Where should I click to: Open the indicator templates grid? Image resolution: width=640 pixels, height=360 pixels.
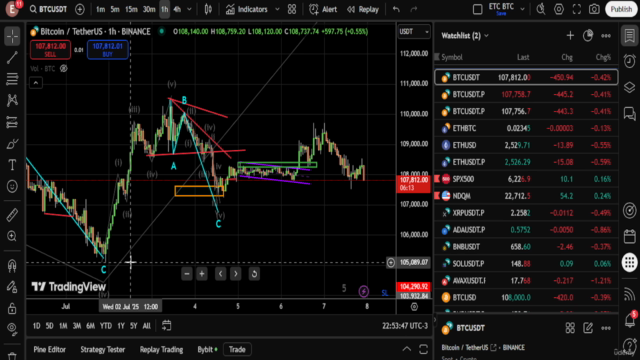(x=292, y=9)
